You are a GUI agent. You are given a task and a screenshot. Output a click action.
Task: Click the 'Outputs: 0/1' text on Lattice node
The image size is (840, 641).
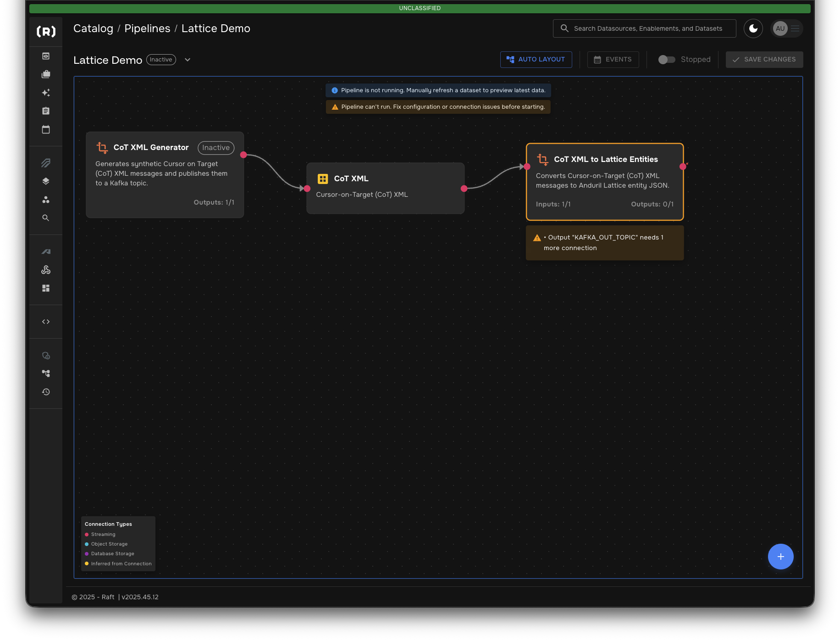point(652,204)
